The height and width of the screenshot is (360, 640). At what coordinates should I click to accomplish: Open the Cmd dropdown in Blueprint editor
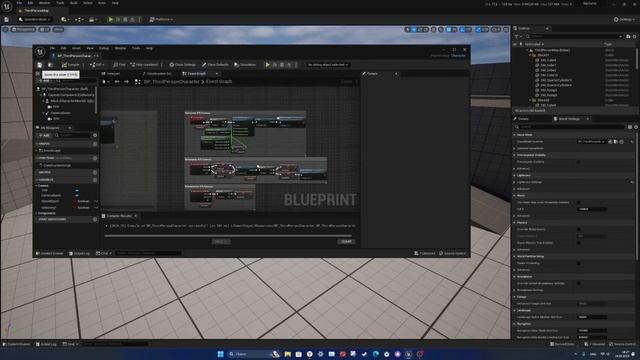click(104, 253)
